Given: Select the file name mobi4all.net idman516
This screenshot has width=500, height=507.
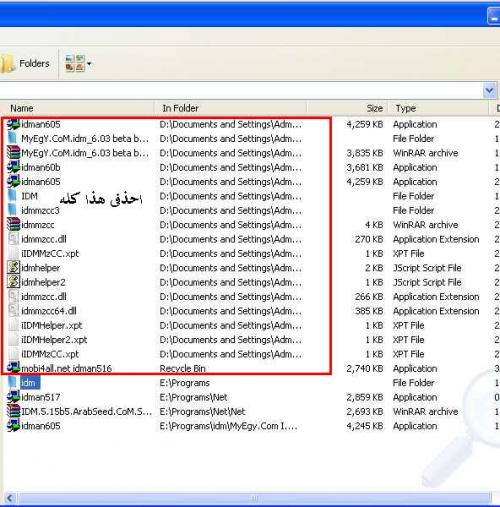Looking at the screenshot, I should tap(66, 368).
